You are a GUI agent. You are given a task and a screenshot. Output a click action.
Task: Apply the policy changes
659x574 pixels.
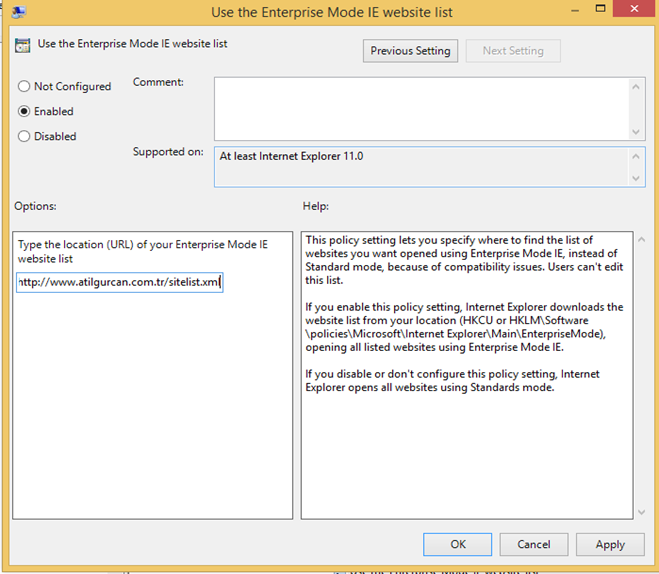click(610, 544)
